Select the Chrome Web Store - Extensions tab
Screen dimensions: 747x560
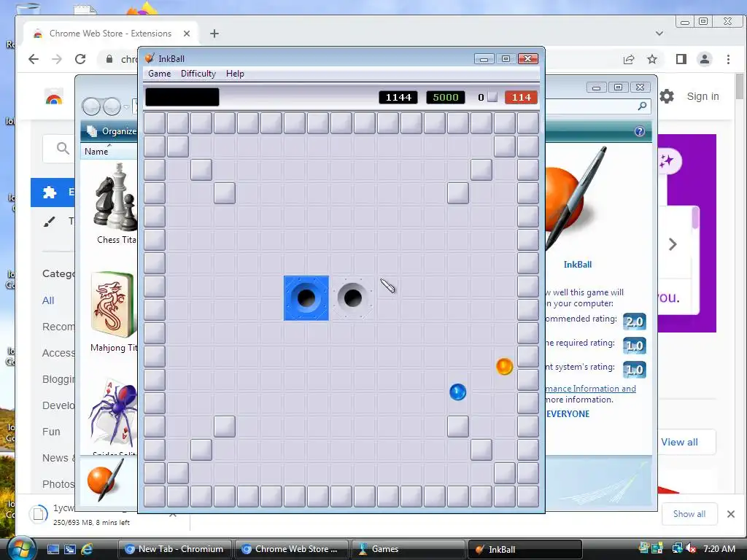tap(109, 34)
